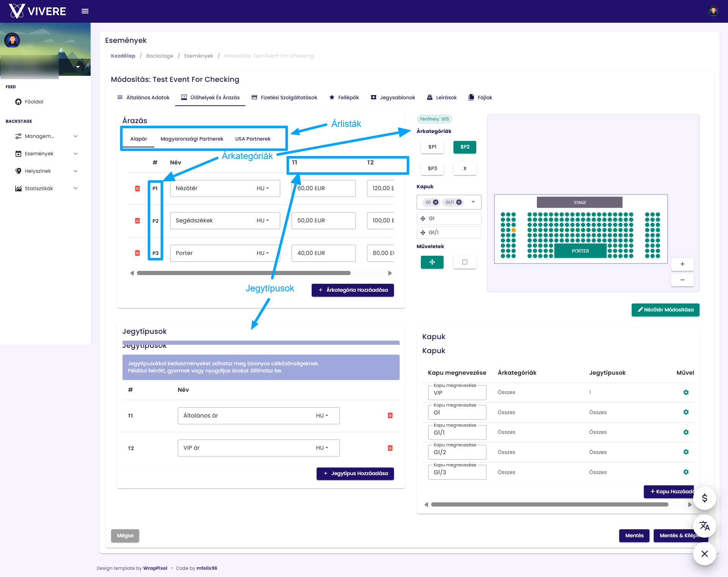Open the translate language floating button
Viewport: 728px width, 577px height.
(x=704, y=526)
